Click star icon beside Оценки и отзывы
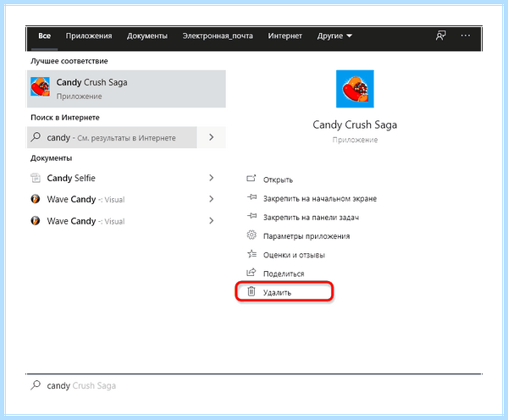This screenshot has height=420, width=508. click(x=251, y=254)
